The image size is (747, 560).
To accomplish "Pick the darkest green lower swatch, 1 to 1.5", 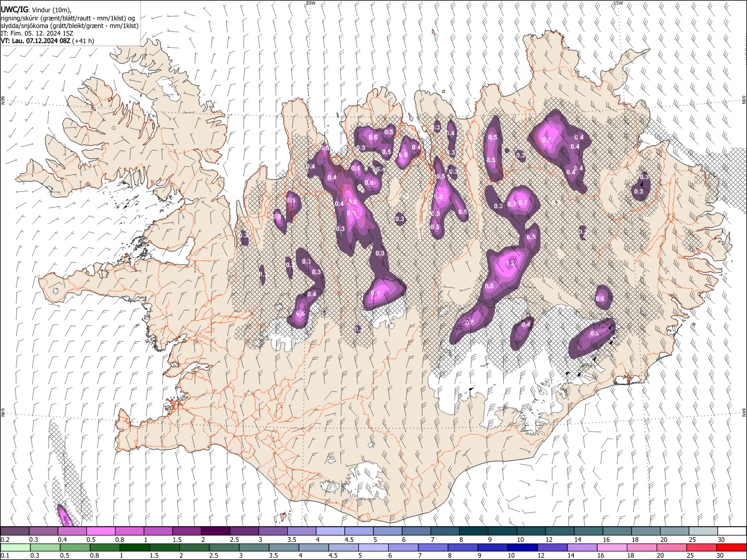I will point(134,547).
